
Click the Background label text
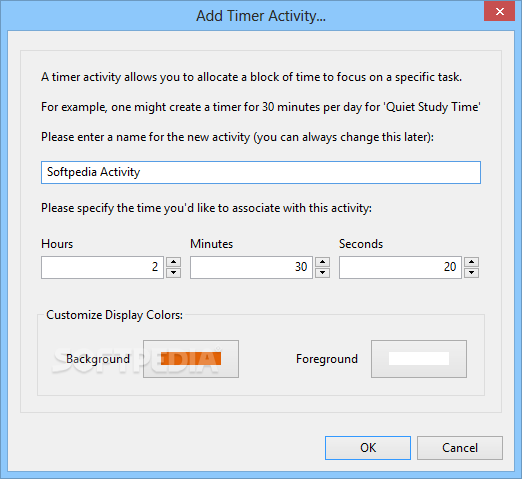tap(98, 359)
